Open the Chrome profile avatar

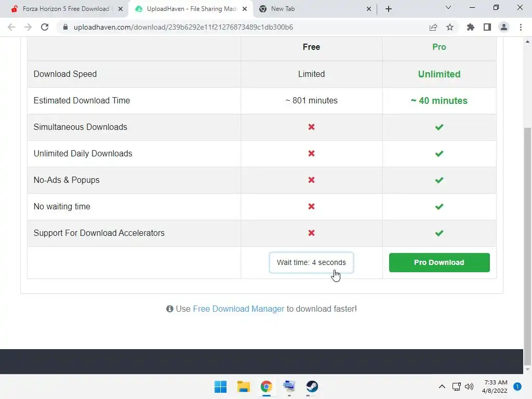504,27
